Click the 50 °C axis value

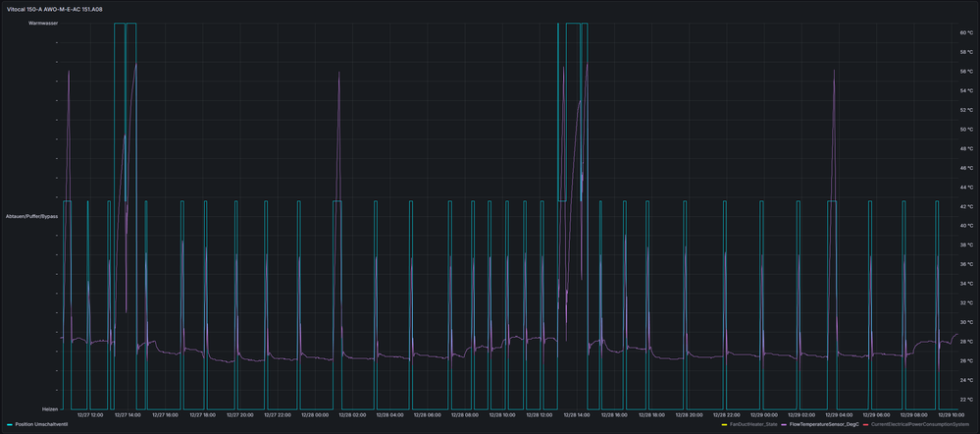coord(966,130)
